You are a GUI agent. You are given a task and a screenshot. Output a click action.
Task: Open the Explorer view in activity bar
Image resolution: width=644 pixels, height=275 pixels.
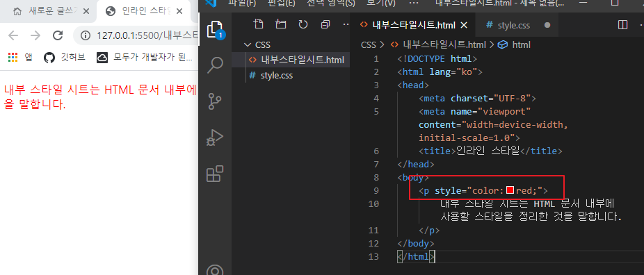(215, 30)
